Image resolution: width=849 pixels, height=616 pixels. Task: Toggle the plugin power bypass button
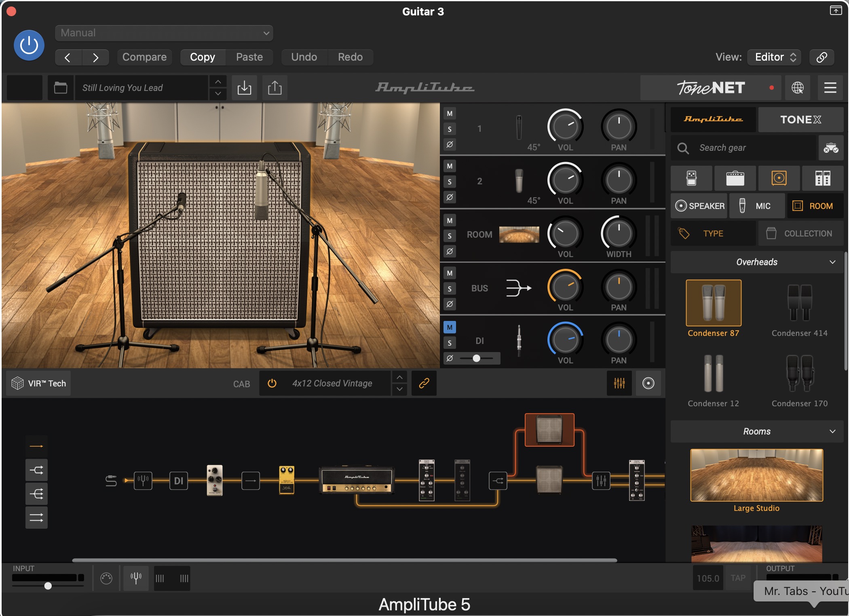(x=29, y=45)
